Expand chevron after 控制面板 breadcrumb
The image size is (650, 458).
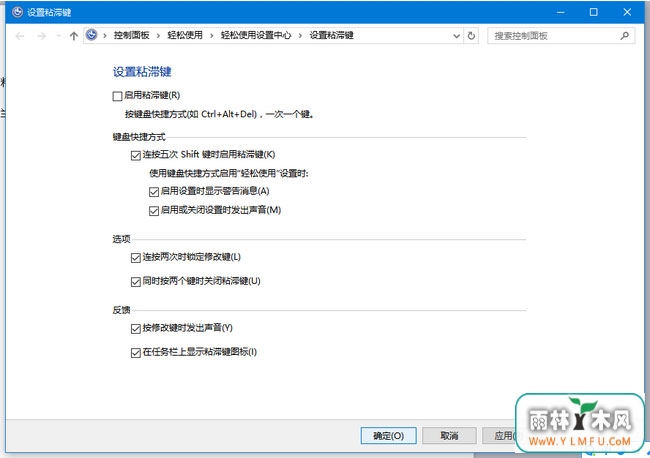pyautogui.click(x=158, y=36)
